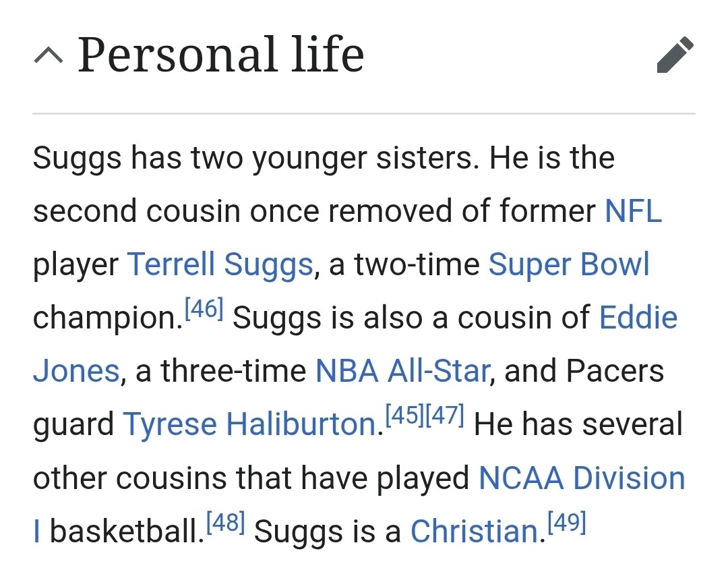Image resolution: width=728 pixels, height=570 pixels.
Task: Open citation 45 reference
Action: click(405, 415)
